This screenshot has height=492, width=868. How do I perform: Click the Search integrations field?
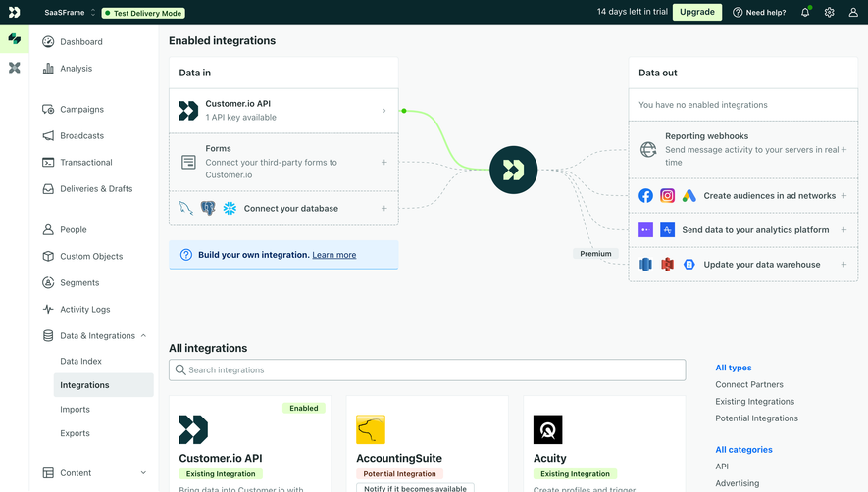pyautogui.click(x=428, y=369)
